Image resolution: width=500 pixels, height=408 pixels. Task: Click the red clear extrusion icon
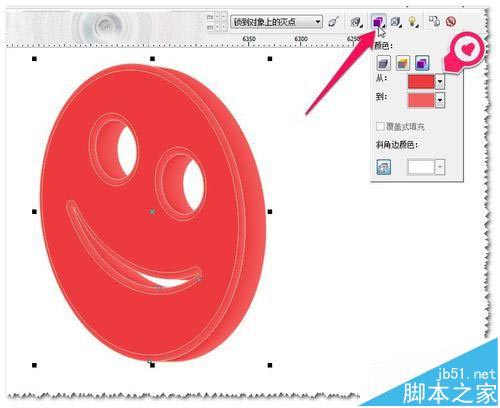point(451,21)
